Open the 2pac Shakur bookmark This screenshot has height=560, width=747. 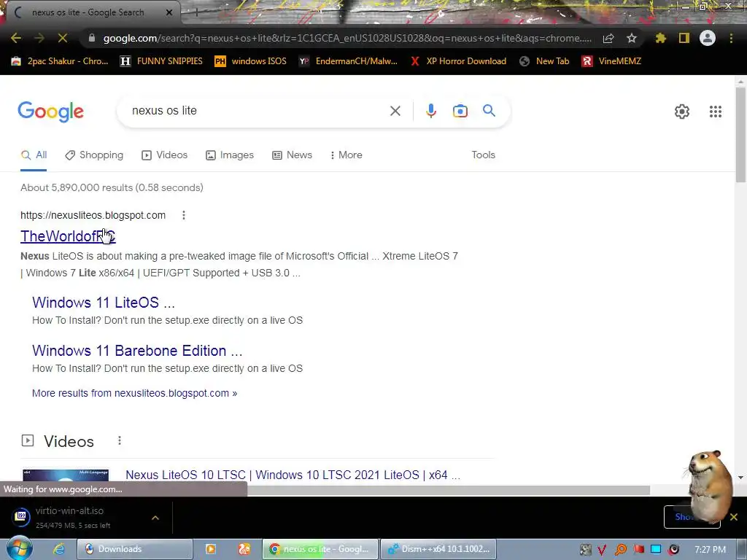click(60, 61)
